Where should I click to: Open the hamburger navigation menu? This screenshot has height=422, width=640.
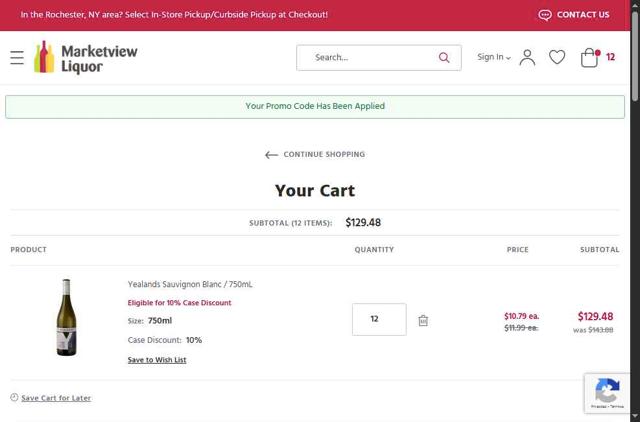[x=17, y=58]
